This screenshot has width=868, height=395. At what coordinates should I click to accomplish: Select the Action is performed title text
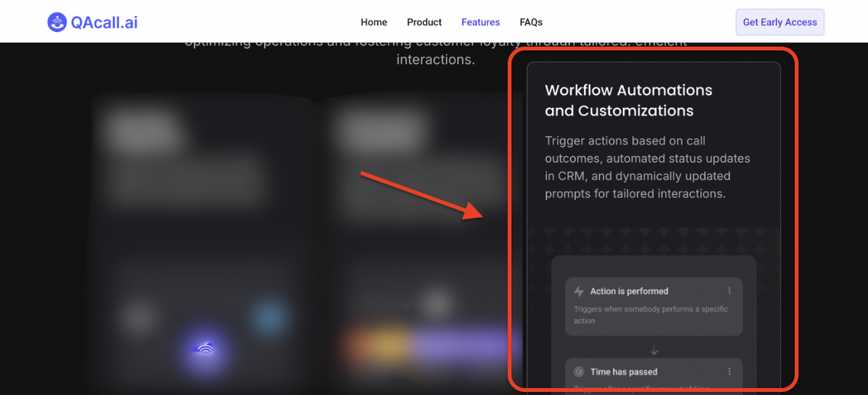pos(629,291)
